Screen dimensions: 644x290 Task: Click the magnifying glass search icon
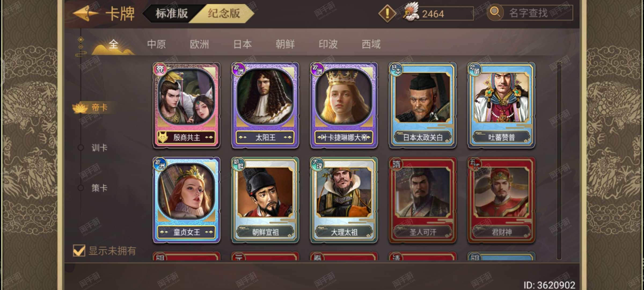point(495,12)
